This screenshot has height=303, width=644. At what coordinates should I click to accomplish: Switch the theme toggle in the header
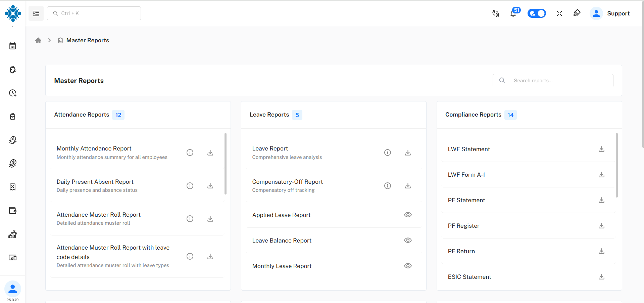click(x=537, y=13)
